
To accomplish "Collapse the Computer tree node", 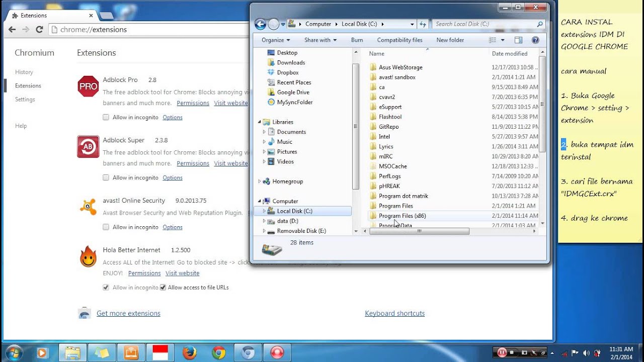I will (260, 201).
